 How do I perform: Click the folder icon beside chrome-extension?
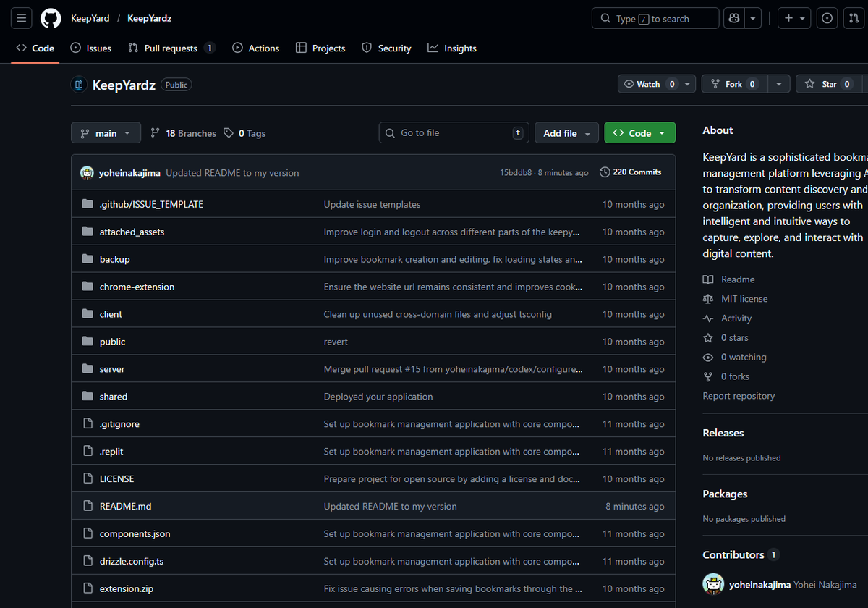pyautogui.click(x=88, y=287)
